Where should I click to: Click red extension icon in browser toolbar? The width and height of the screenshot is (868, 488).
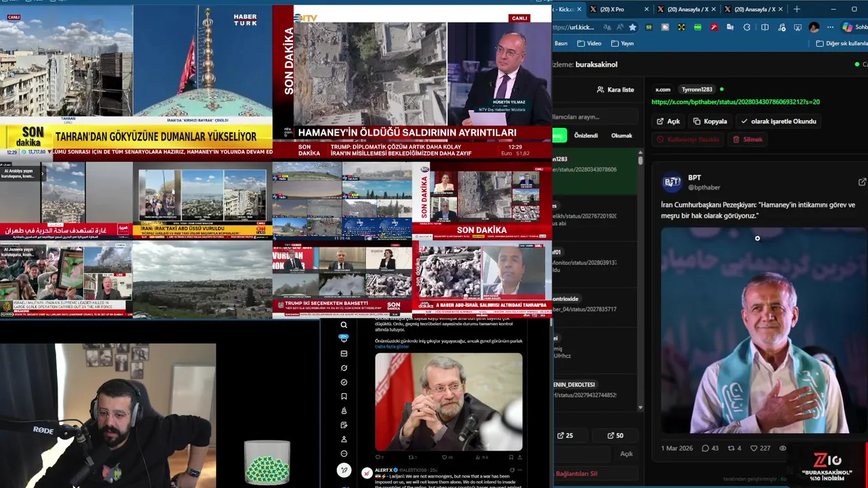point(714,27)
